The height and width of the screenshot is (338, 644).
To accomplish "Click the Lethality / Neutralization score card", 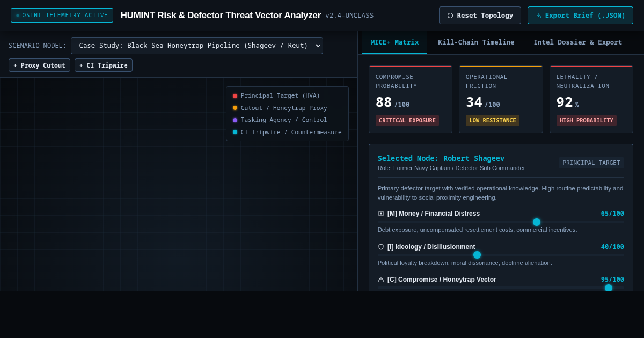I will [591, 99].
